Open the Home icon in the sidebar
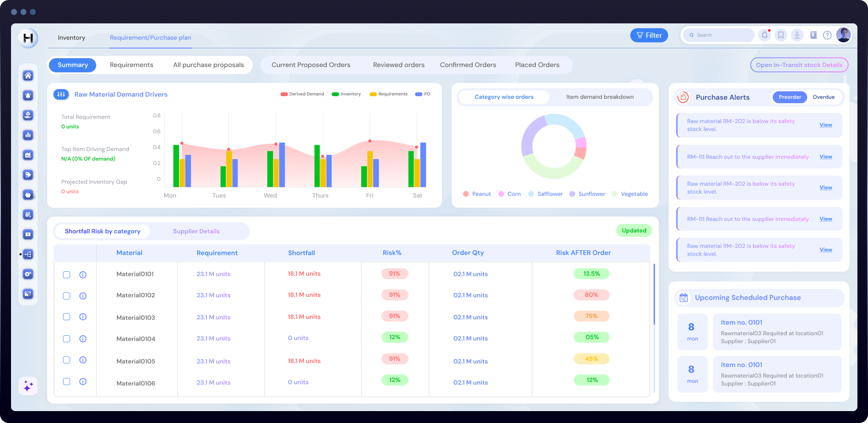Viewport: 868px width, 423px height. click(28, 75)
